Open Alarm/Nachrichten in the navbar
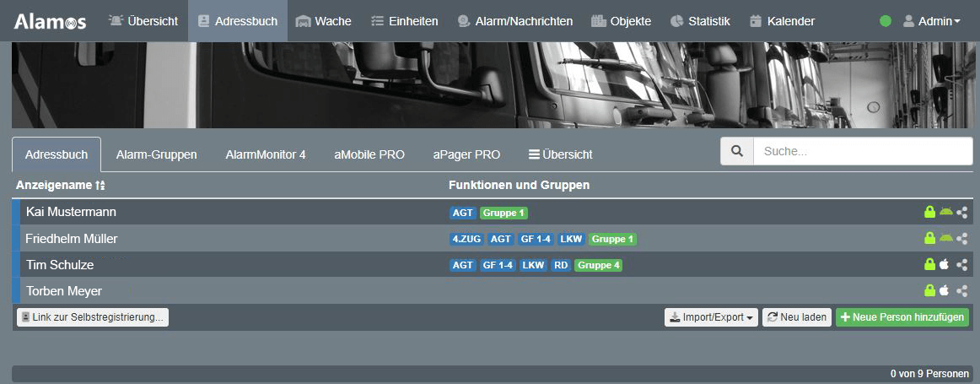Screen dimensions: 980x384 tap(514, 21)
